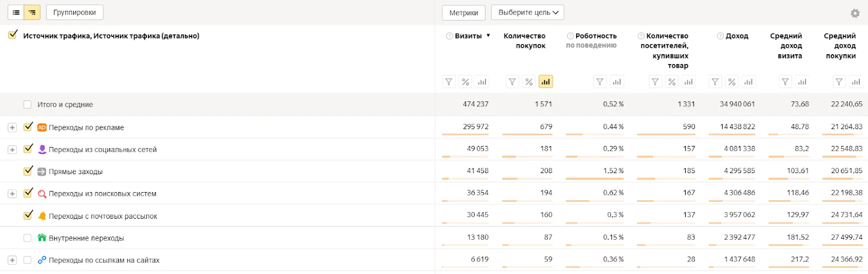868x274 pixels.
Task: Sort by the Визиты column header
Action: (468, 36)
